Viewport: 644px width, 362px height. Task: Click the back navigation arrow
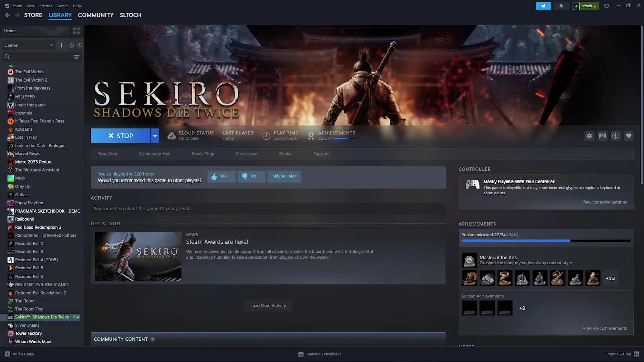(x=7, y=15)
